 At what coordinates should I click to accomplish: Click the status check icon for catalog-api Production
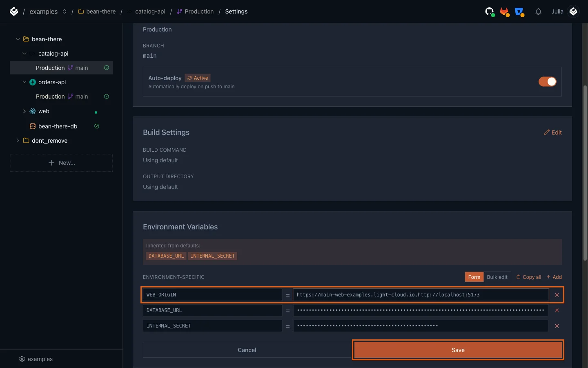pyautogui.click(x=107, y=68)
